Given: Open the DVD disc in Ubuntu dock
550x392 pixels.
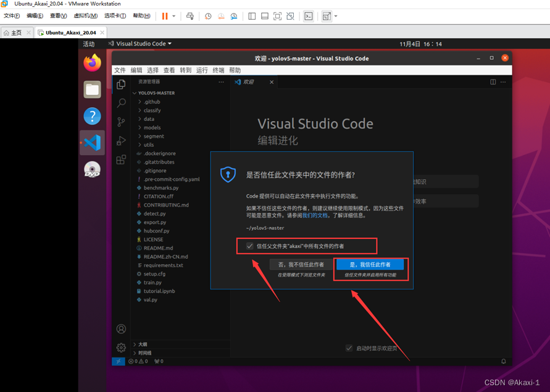Looking at the screenshot, I should pos(92,170).
